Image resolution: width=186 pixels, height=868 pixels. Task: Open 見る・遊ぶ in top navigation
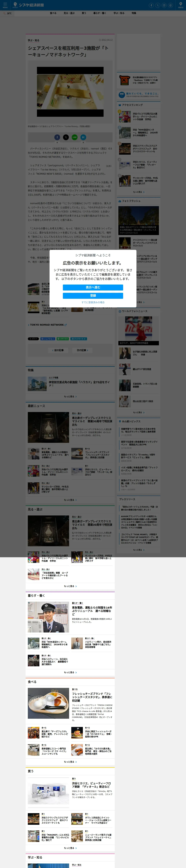[69, 13]
